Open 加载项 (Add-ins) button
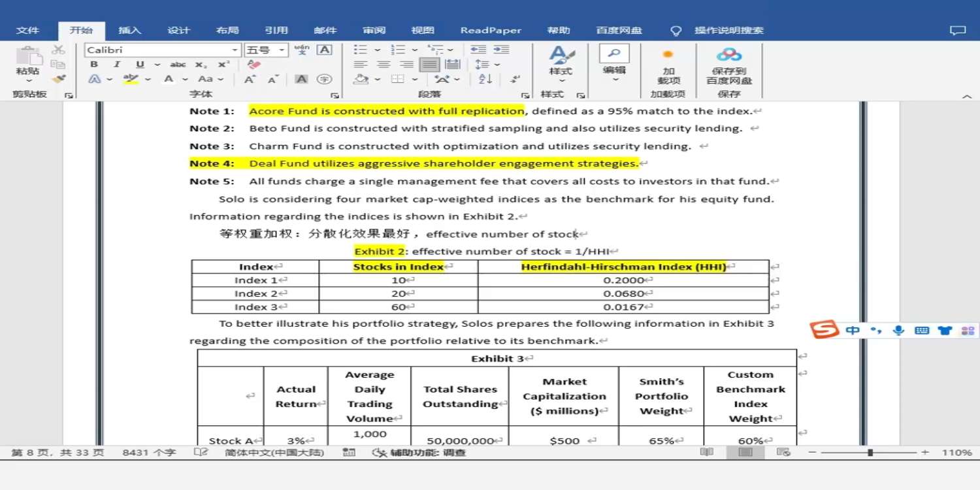The height and width of the screenshot is (490, 980). point(668,65)
